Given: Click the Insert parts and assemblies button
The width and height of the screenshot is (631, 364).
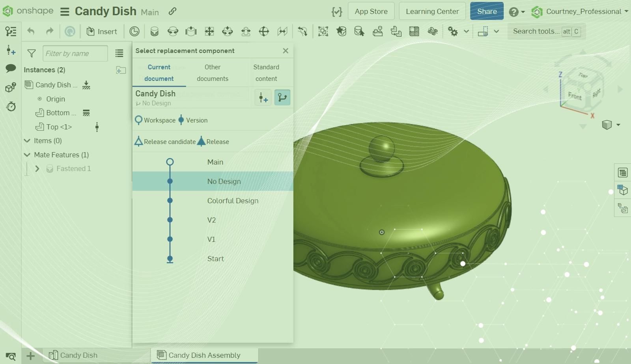Looking at the screenshot, I should (x=102, y=32).
